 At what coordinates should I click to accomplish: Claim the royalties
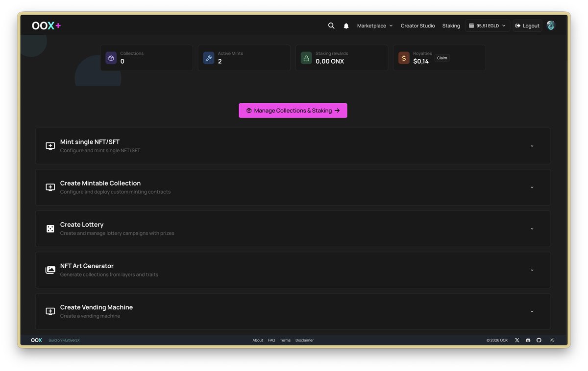442,58
